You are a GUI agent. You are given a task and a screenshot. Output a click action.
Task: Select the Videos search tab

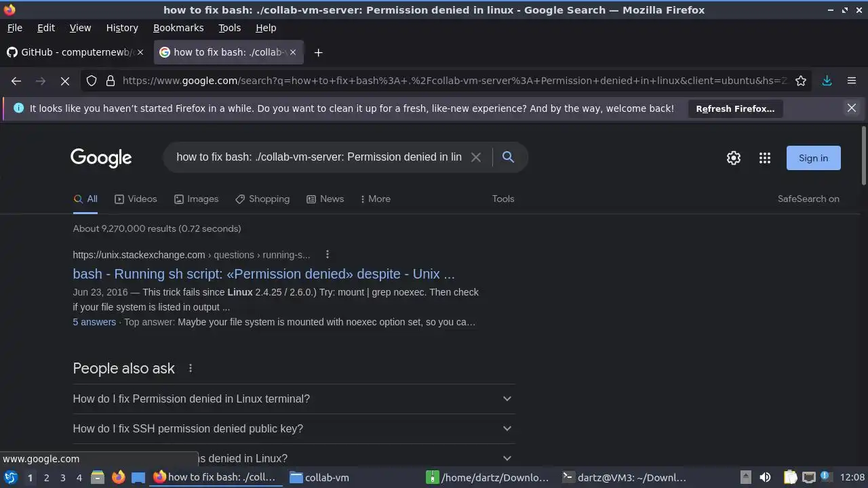coord(136,199)
